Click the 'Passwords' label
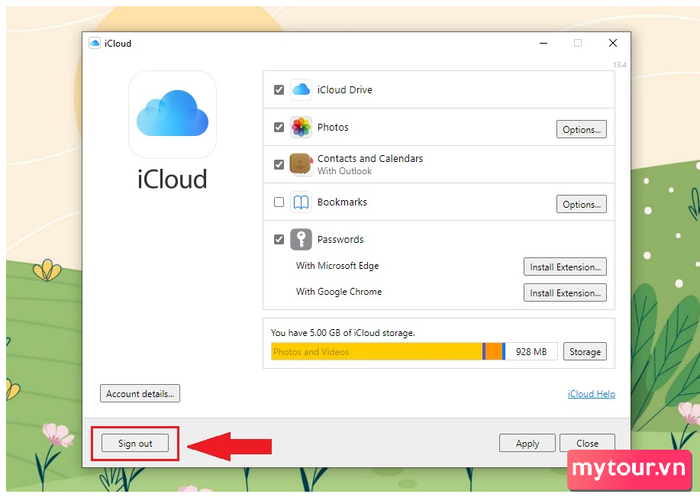700x501 pixels. tap(341, 239)
